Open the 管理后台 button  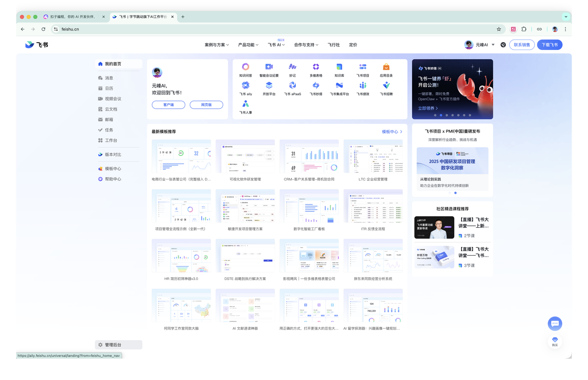(x=119, y=345)
